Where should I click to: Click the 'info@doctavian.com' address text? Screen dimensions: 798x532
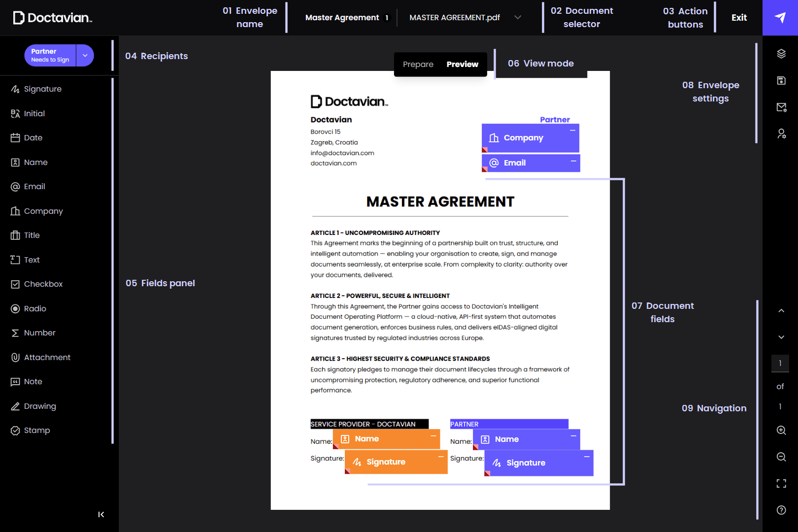342,153
